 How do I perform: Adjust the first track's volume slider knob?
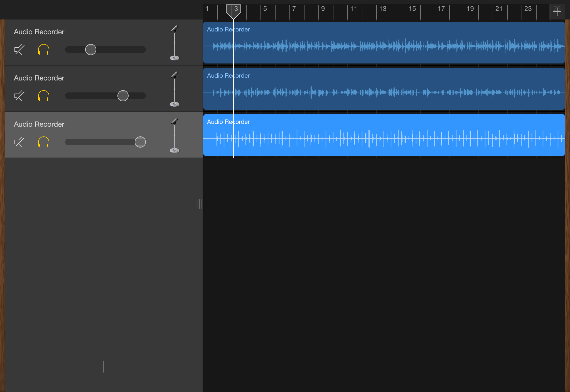[91, 50]
